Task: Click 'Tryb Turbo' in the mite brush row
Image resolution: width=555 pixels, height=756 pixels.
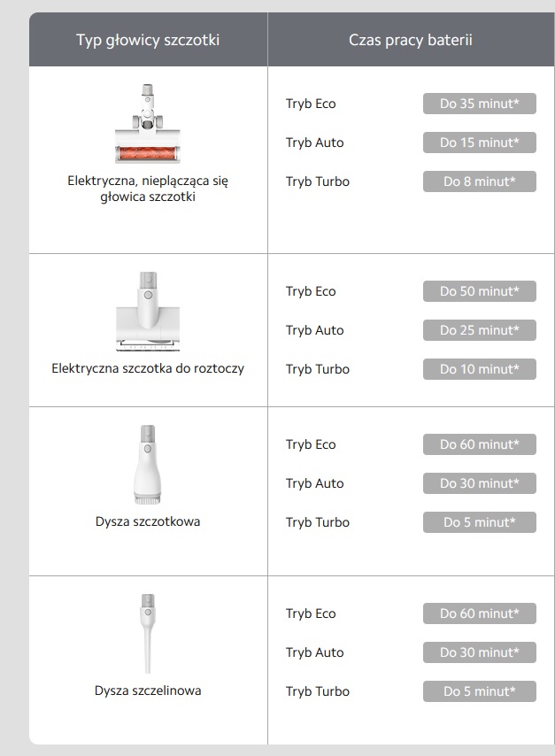Action: point(317,369)
